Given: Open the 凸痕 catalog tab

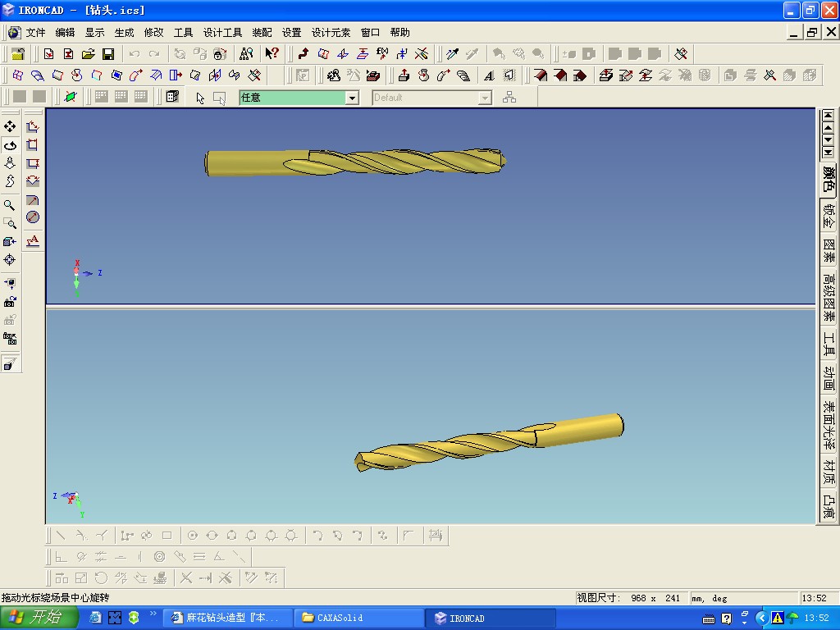Looking at the screenshot, I should (829, 507).
